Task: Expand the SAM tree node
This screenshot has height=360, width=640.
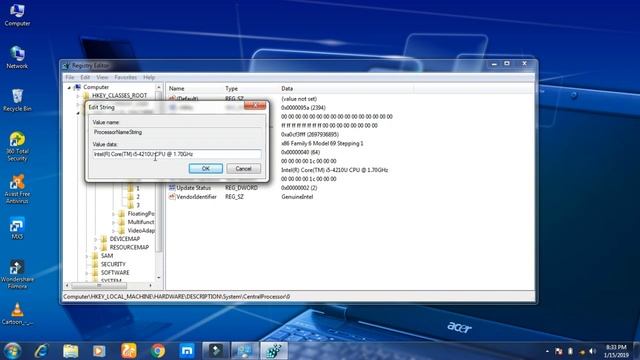Action: click(87, 256)
